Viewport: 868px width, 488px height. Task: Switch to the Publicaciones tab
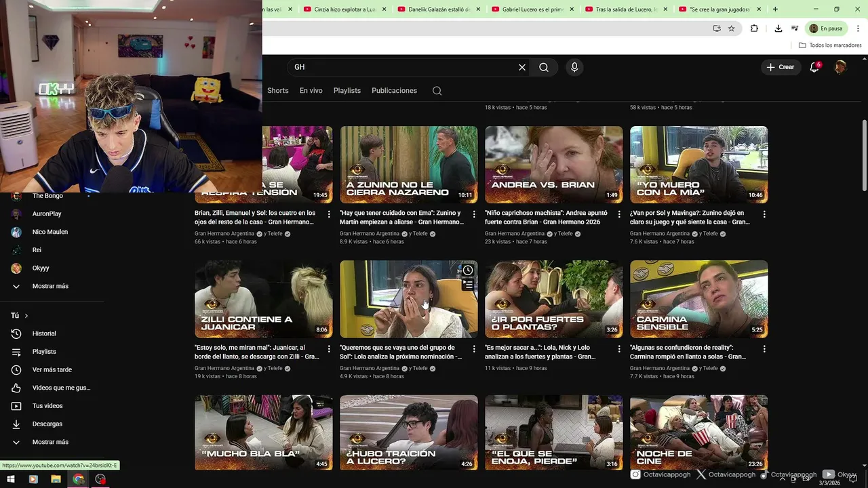394,91
